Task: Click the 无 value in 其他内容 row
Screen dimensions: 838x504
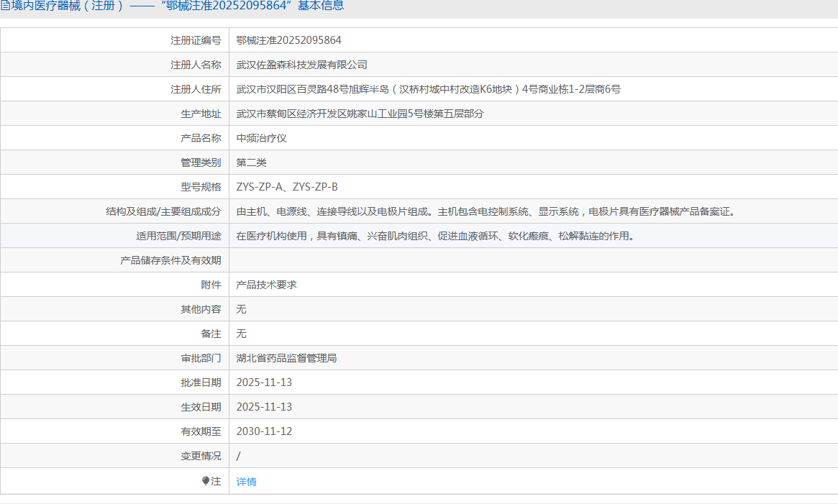Action: (x=242, y=309)
